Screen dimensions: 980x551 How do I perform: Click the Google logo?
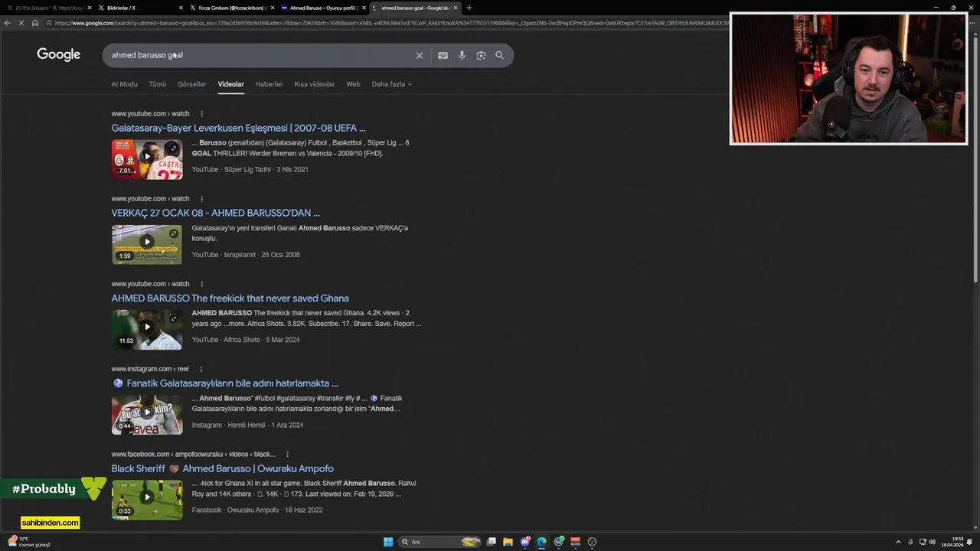[58, 55]
